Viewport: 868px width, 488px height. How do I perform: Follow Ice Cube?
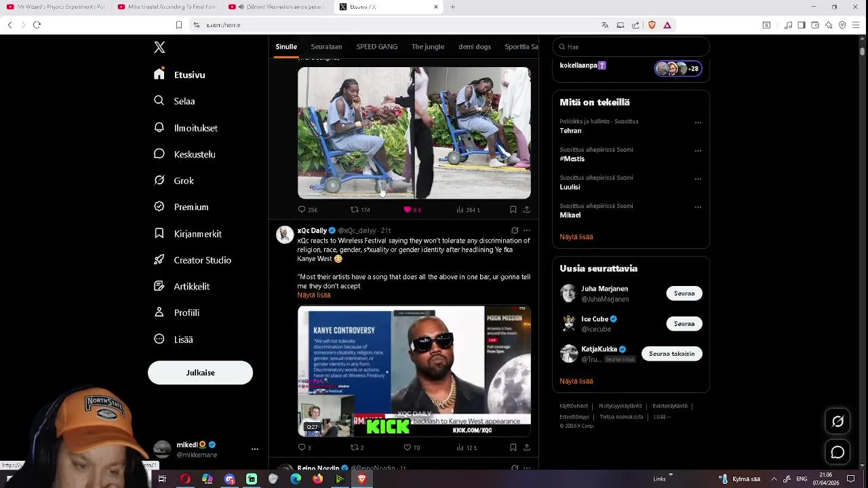point(684,323)
